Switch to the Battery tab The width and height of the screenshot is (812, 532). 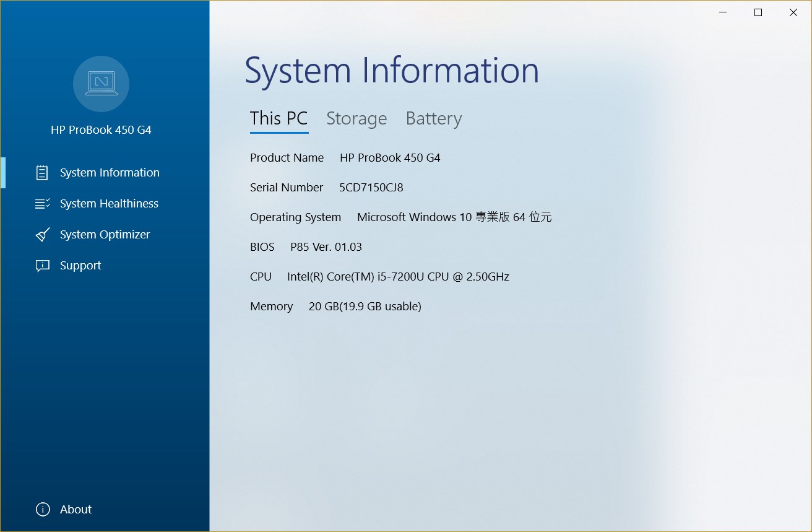point(434,118)
